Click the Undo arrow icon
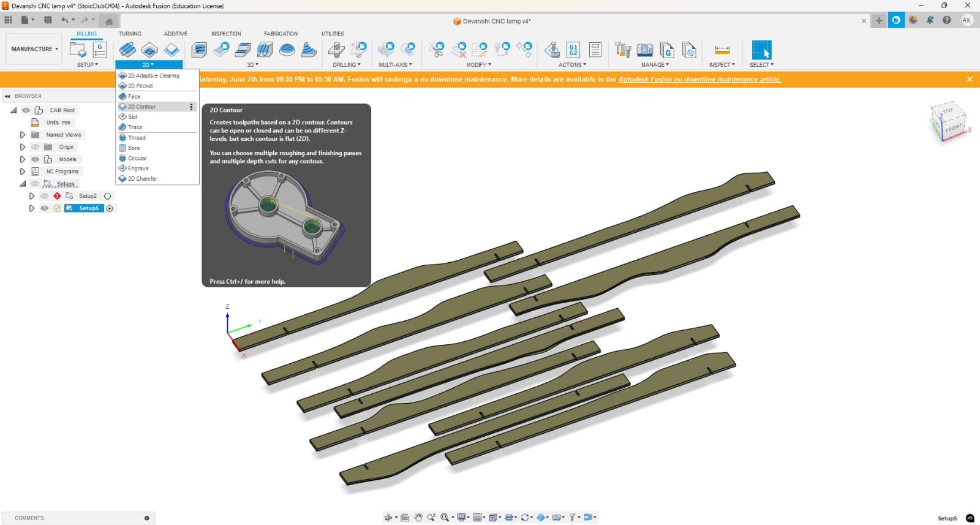The image size is (980, 525). pyautogui.click(x=64, y=20)
